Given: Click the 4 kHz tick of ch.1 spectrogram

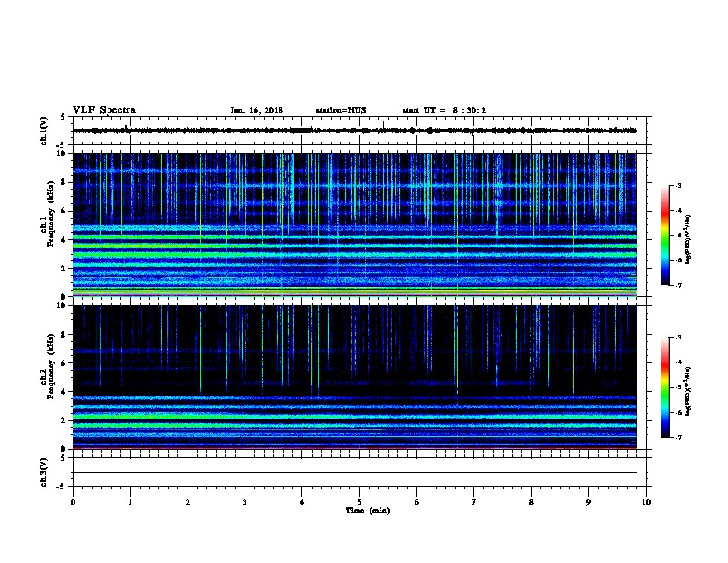Looking at the screenshot, I should (x=63, y=240).
